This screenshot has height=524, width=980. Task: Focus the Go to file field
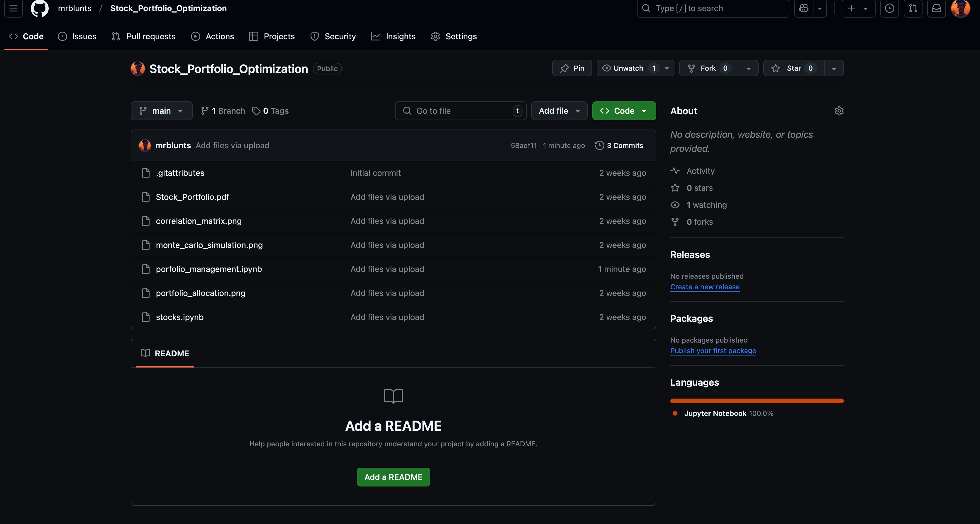[460, 111]
